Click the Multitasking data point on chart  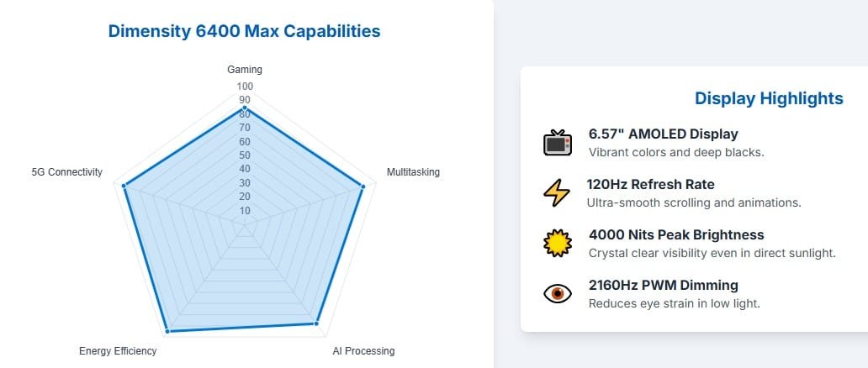(363, 187)
